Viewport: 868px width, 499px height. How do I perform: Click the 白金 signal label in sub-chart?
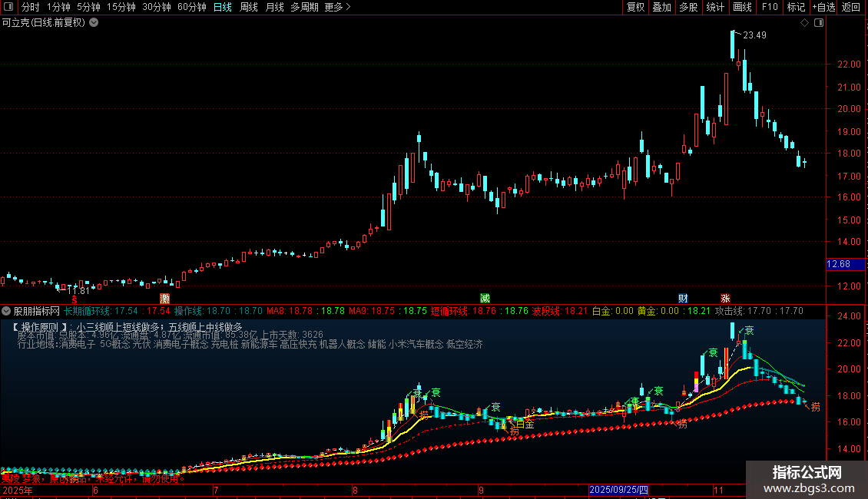tap(525, 425)
